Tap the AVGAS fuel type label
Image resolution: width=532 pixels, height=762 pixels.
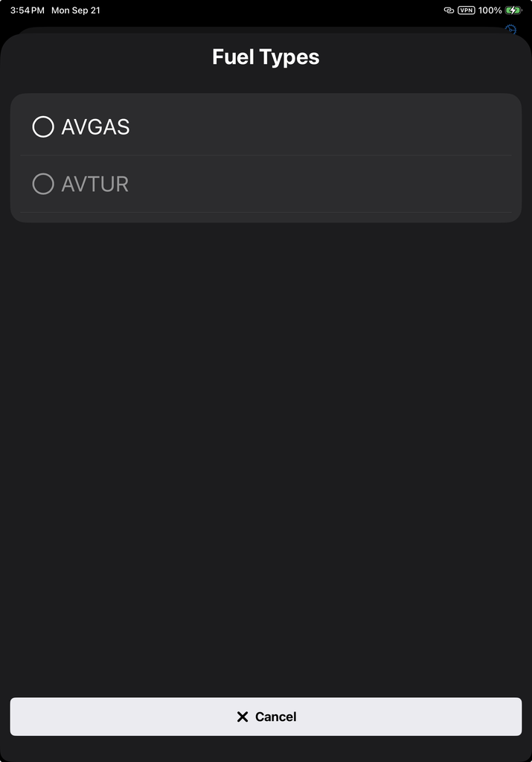pos(95,127)
